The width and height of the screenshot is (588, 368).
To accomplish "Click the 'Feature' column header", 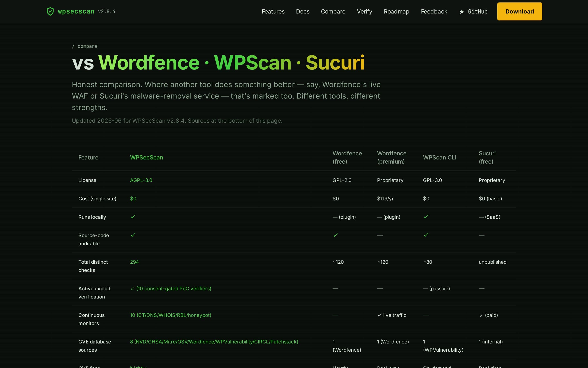I will pyautogui.click(x=88, y=157).
